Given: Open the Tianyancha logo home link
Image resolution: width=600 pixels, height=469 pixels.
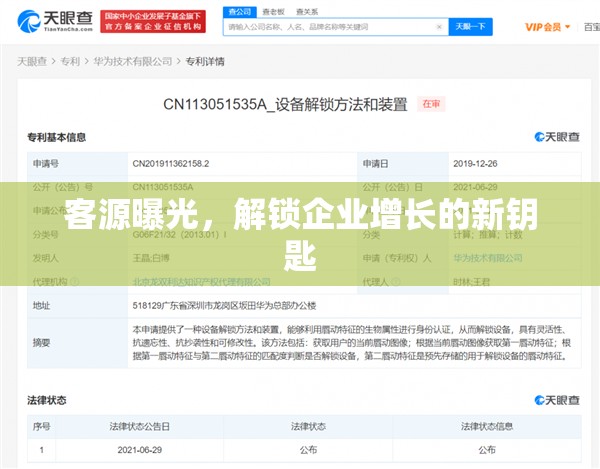Looking at the screenshot, I should (55, 21).
